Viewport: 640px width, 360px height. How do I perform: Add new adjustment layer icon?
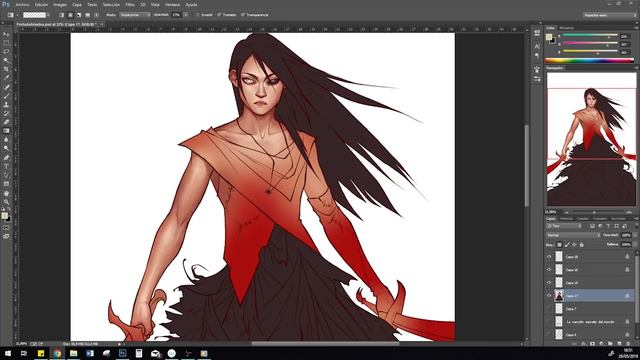click(x=601, y=344)
